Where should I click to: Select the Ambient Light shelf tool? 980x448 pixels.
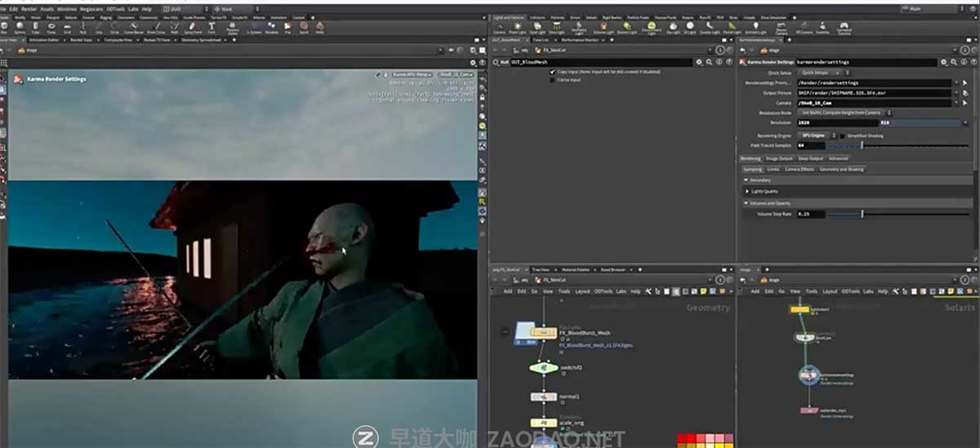[755, 29]
